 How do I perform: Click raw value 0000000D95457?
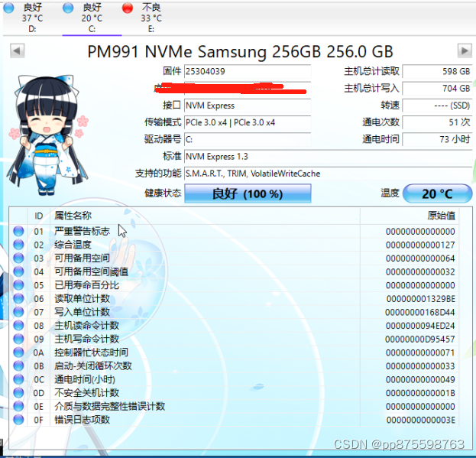pyautogui.click(x=420, y=339)
